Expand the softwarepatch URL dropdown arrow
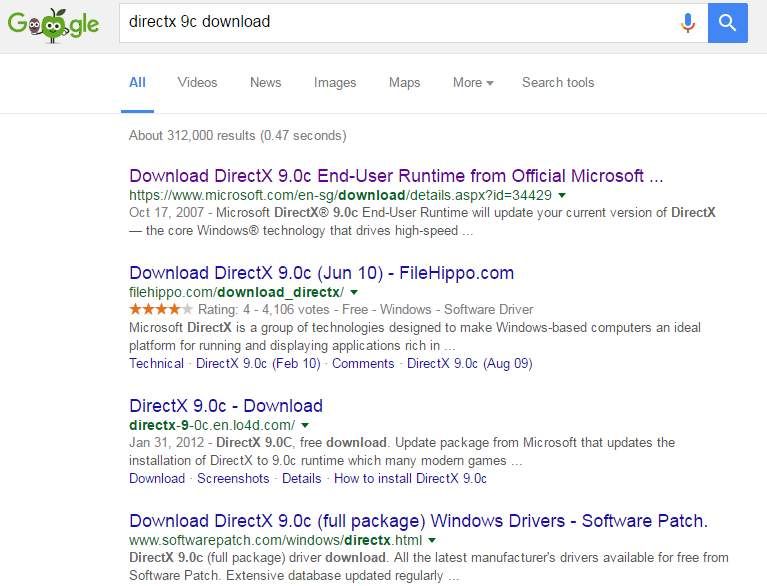 coord(432,540)
